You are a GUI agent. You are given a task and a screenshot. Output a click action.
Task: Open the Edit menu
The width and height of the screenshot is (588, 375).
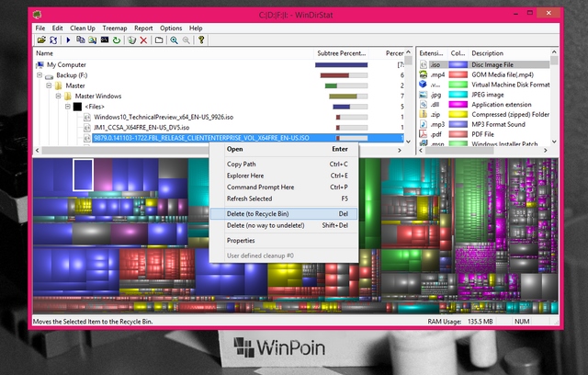[57, 28]
